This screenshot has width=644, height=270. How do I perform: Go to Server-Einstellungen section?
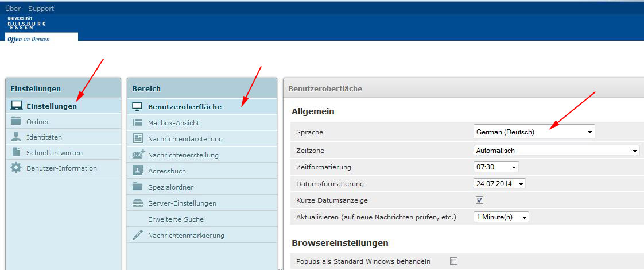click(x=182, y=203)
